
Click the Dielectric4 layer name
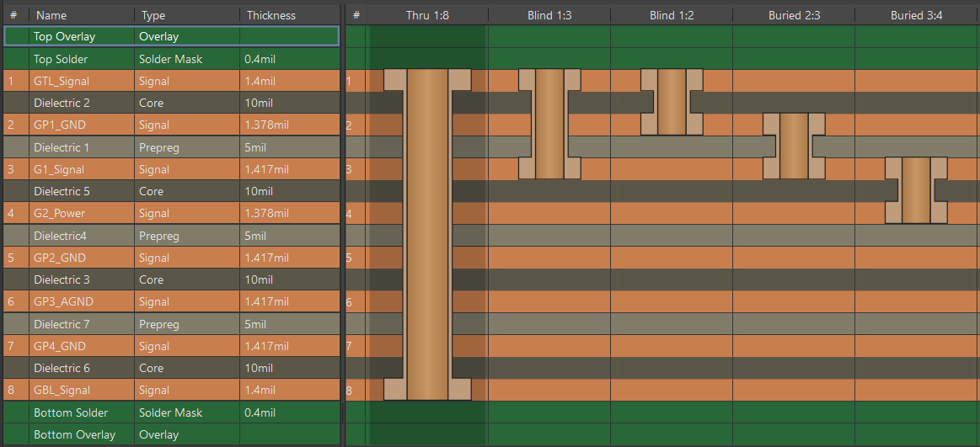[60, 236]
